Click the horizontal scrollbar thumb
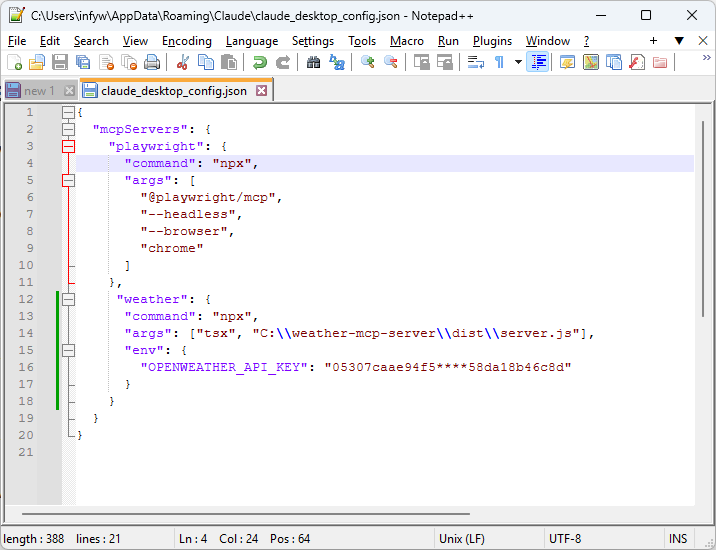716x550 pixels. [x=246, y=513]
